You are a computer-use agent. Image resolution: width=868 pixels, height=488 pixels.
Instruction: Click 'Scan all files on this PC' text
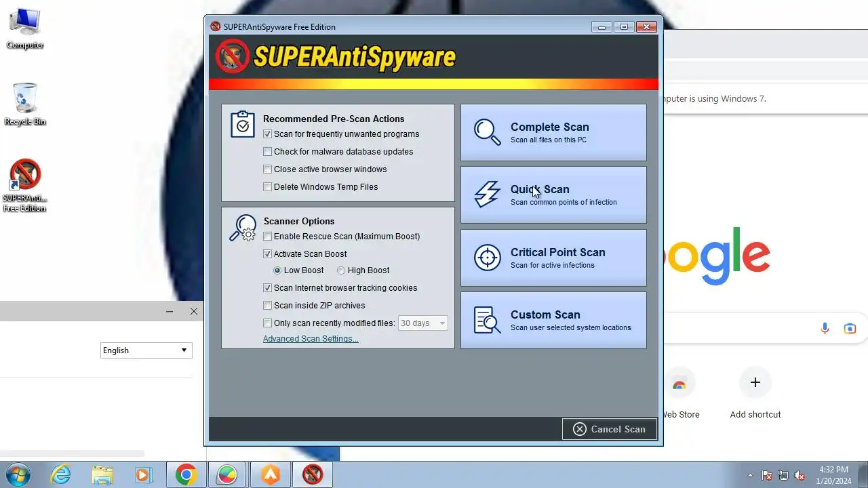coord(549,140)
